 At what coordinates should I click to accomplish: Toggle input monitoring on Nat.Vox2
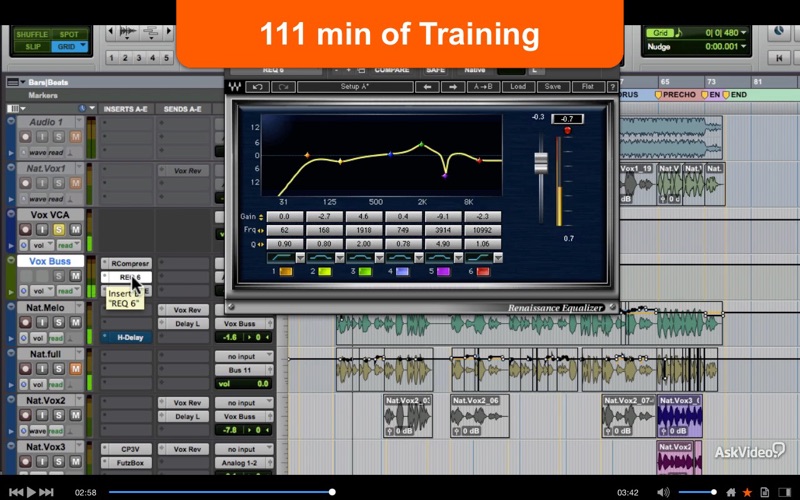pos(42,415)
